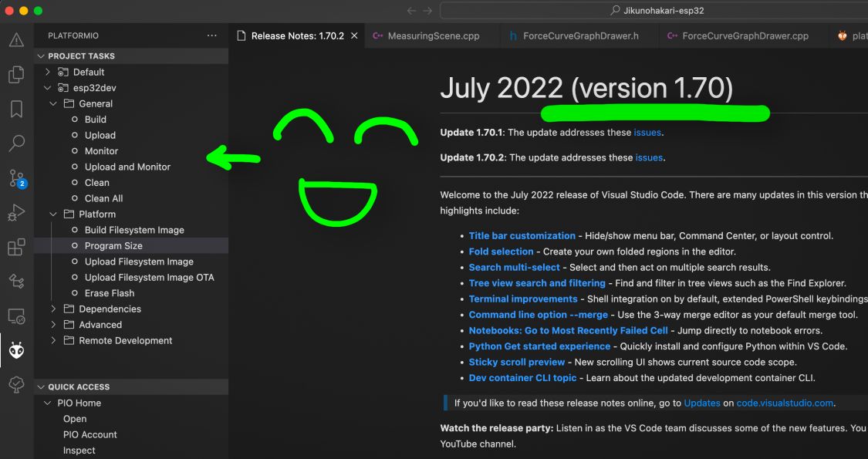Viewport: 868px width, 459px height.
Task: Collapse the General folder
Action: coord(53,103)
